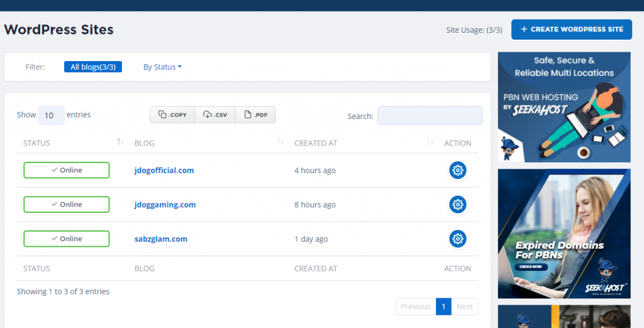Sort table by Blog column arrows
The width and height of the screenshot is (644, 328).
click(x=280, y=142)
